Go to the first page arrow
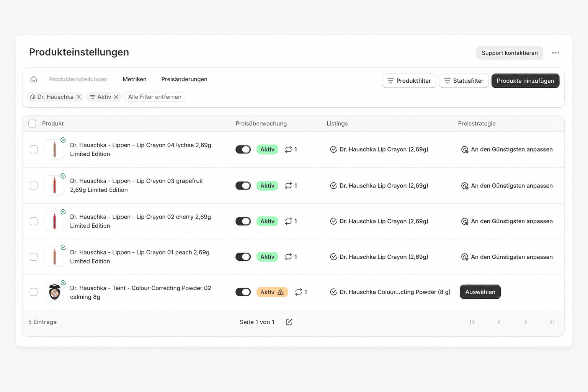Viewport: 588px width, 392px height. click(472, 322)
